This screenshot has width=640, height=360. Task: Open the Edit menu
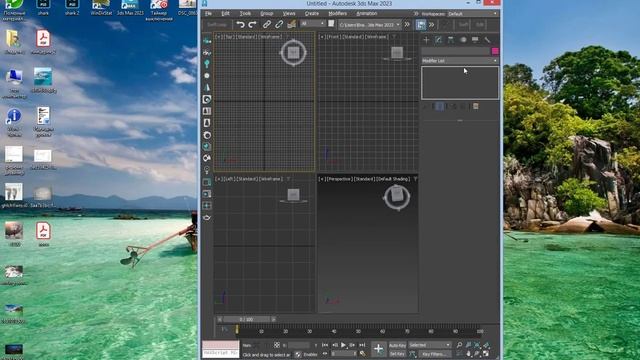pyautogui.click(x=225, y=13)
